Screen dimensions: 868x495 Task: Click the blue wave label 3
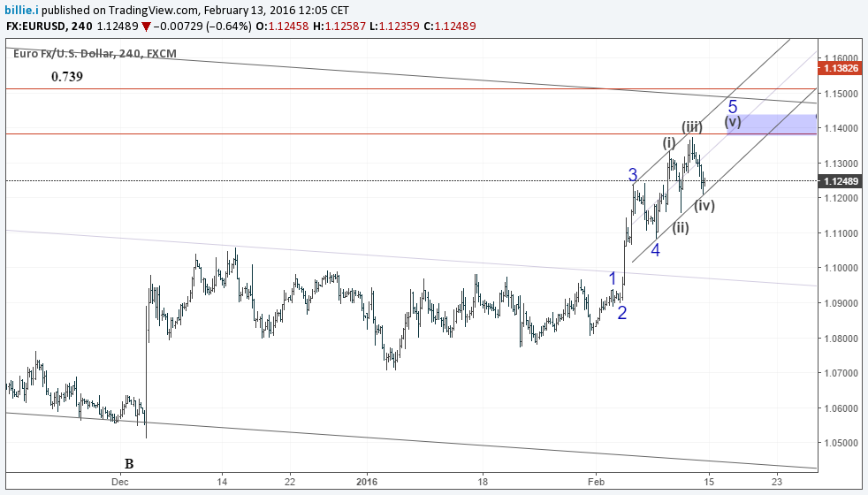(633, 174)
